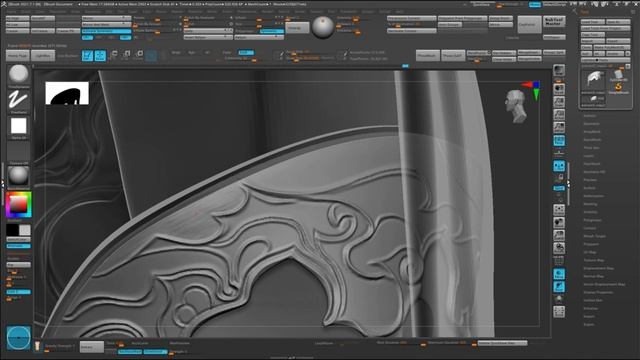Open the Tool palette header

point(585,12)
